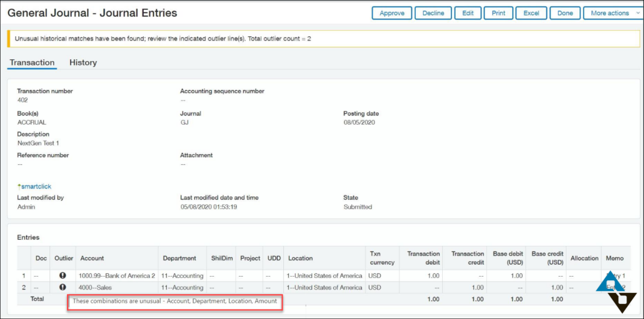
Task: Open the Edit button
Action: tap(468, 13)
